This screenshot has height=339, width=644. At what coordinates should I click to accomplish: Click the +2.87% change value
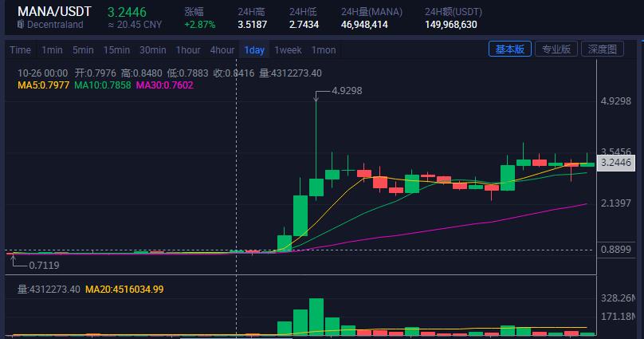tap(199, 25)
